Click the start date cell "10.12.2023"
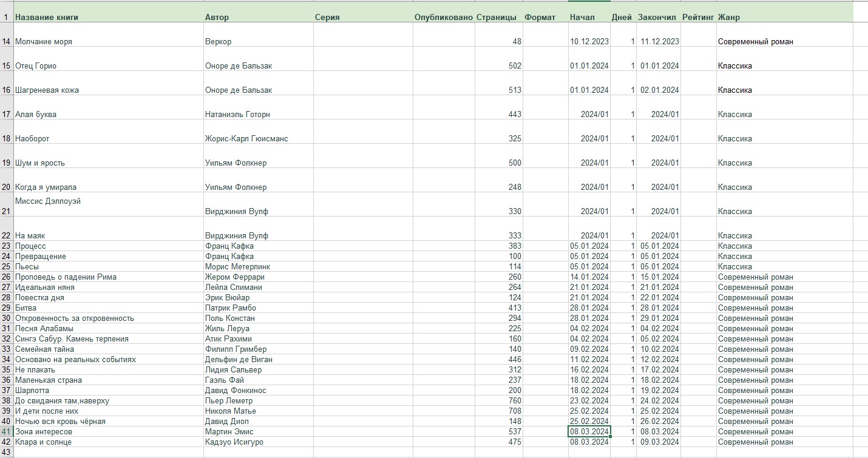The height and width of the screenshot is (458, 868). point(589,35)
